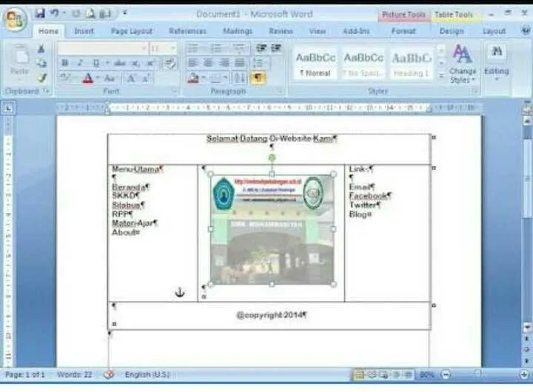Expand the Styles gallery More arrow
The image size is (533, 392).
(441, 76)
